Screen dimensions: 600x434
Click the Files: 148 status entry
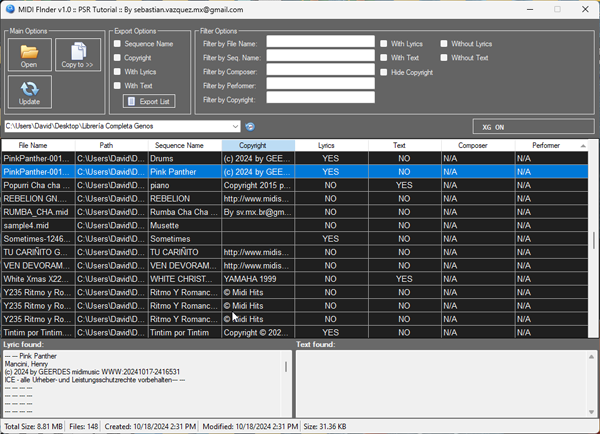pyautogui.click(x=83, y=426)
